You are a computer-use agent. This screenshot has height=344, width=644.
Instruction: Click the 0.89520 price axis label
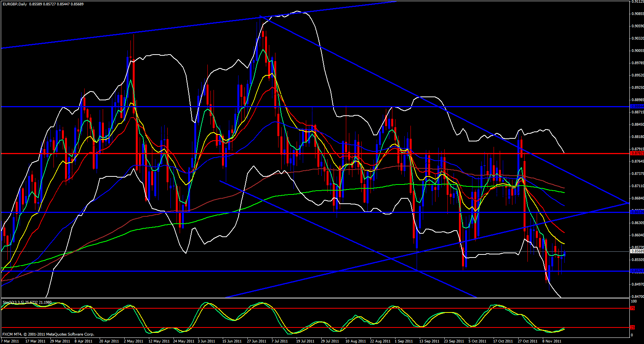637,75
